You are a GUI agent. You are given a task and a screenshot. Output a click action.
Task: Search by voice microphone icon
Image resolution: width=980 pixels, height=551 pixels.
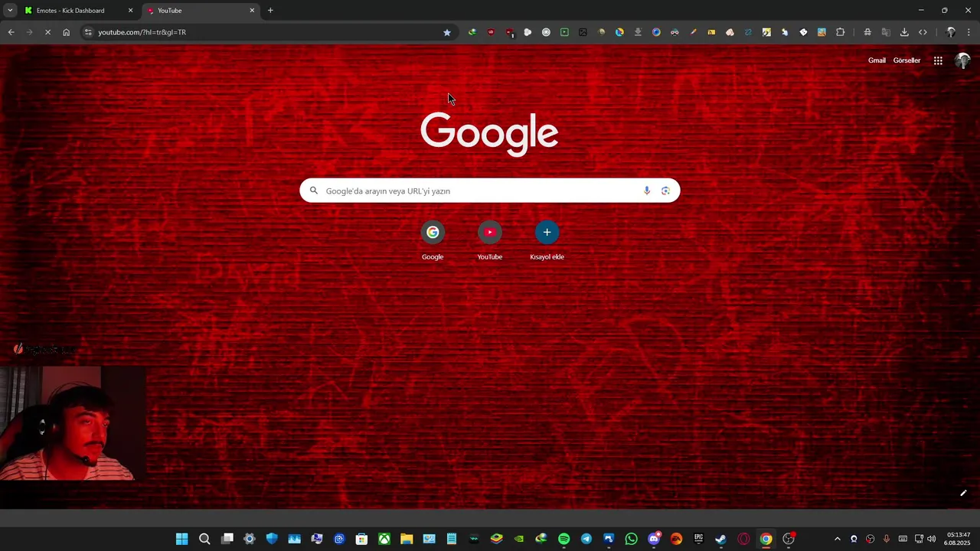[647, 191]
